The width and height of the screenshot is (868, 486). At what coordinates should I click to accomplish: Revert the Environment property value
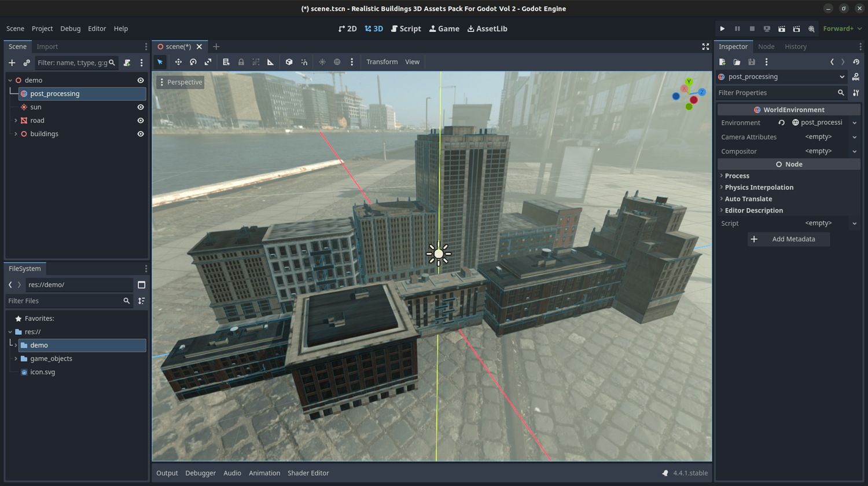click(781, 123)
